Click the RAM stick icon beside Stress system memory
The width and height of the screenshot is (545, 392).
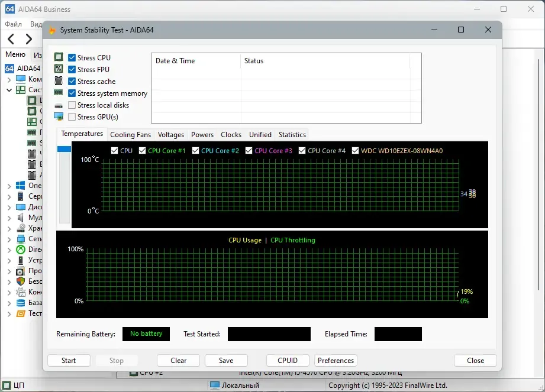coord(59,93)
